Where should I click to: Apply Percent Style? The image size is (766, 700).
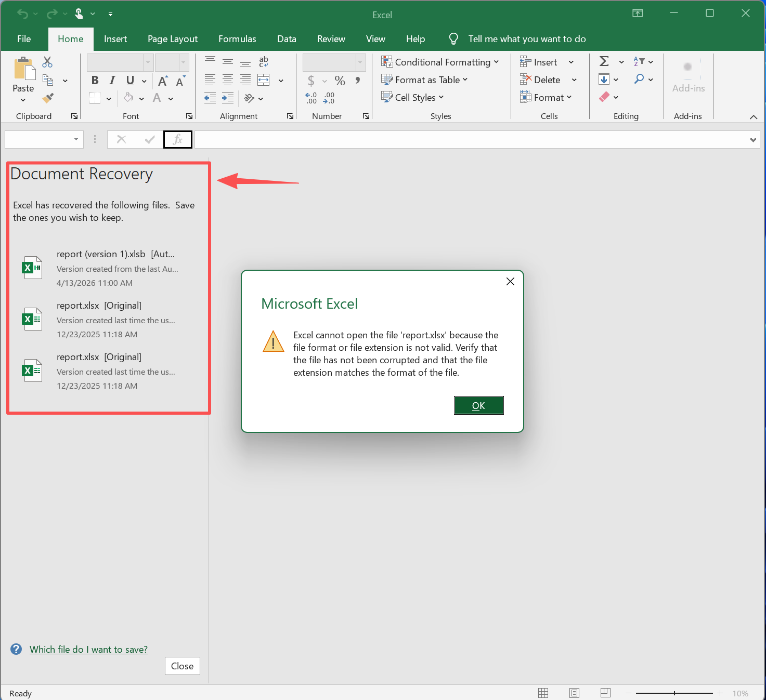tap(340, 81)
